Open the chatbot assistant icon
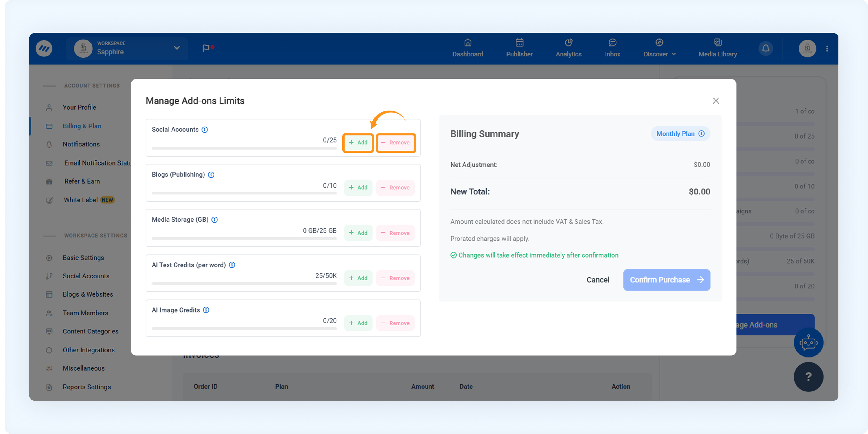 click(808, 343)
